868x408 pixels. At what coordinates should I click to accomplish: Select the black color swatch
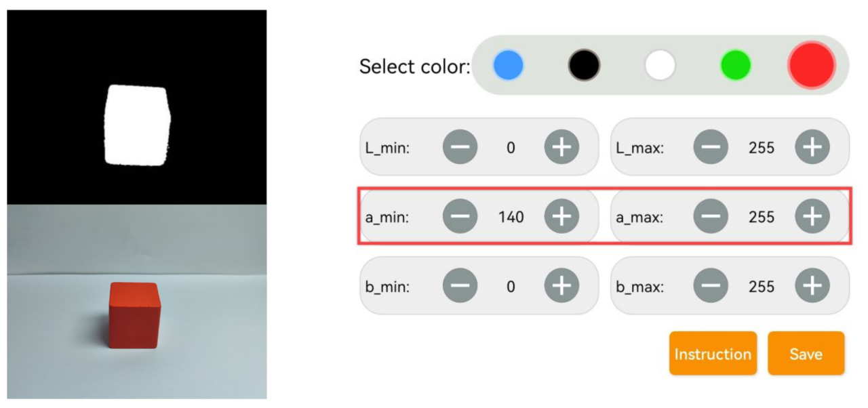(x=585, y=66)
